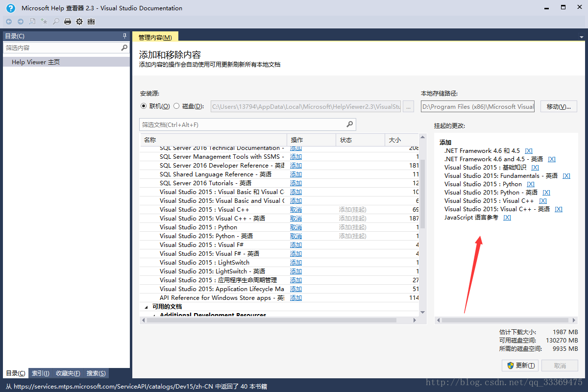The width and height of the screenshot is (588, 392).
Task: Open the 收藏夹(F) tab
Action: pos(68,373)
